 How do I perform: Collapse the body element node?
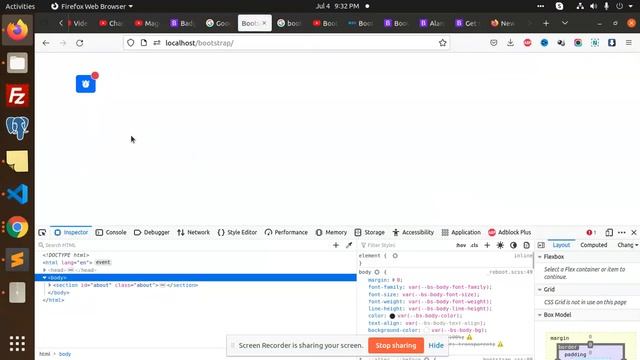coord(45,278)
